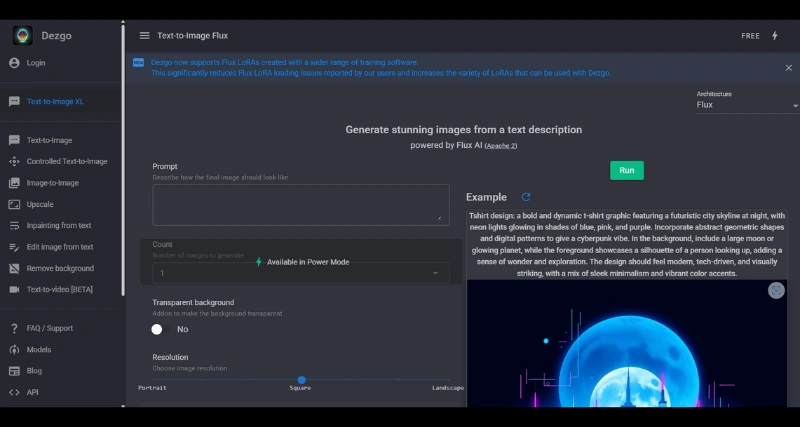Refresh the example with reload icon

tap(526, 197)
